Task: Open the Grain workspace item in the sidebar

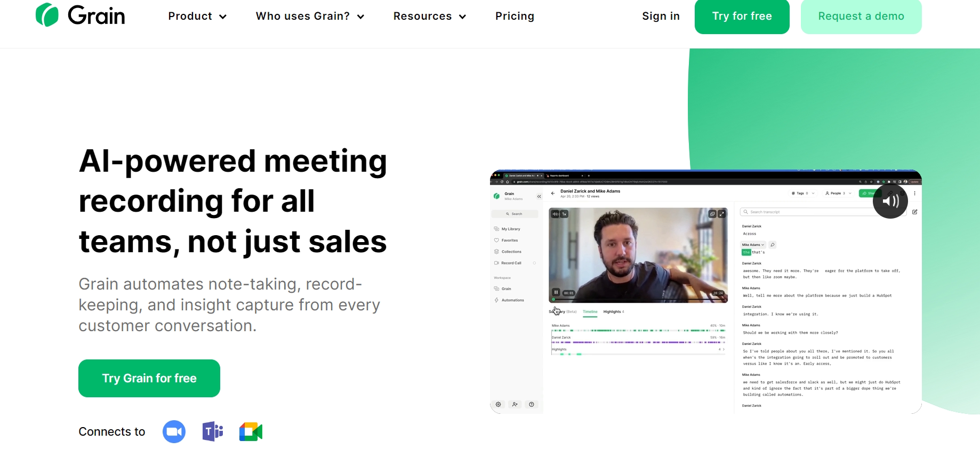Action: click(503, 288)
